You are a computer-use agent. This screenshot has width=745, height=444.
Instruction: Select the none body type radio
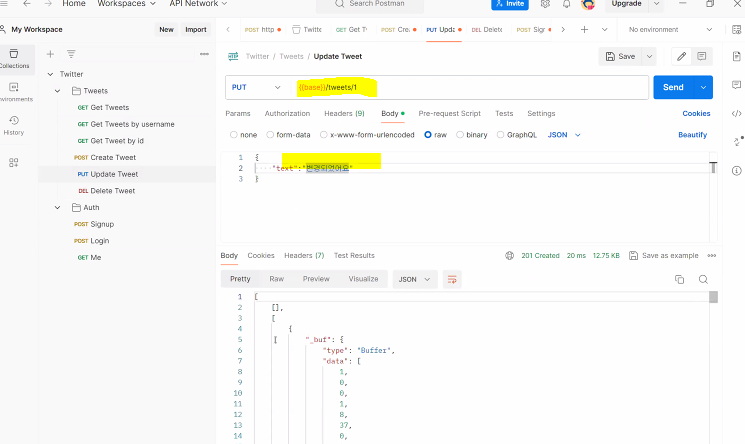click(233, 135)
